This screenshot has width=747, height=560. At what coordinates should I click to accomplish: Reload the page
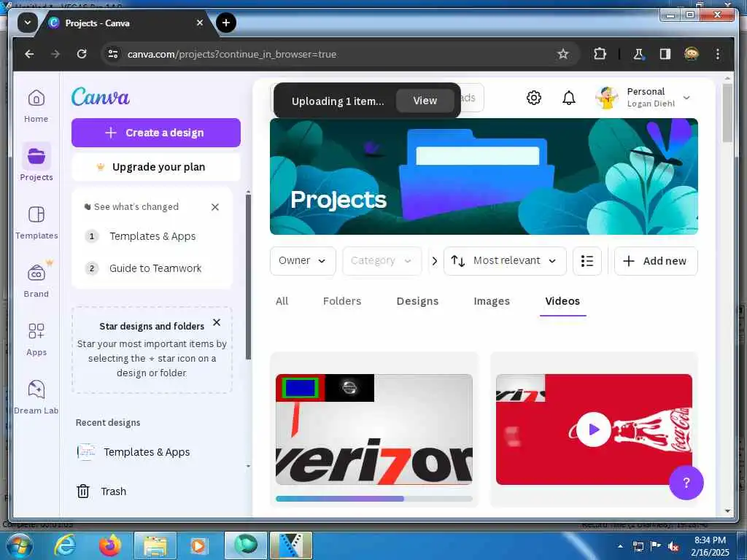pyautogui.click(x=82, y=54)
